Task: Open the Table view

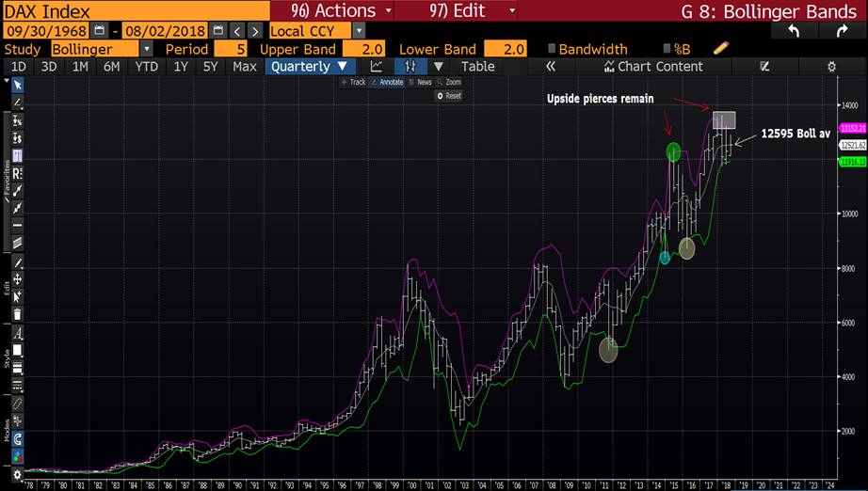Action: pos(477,67)
